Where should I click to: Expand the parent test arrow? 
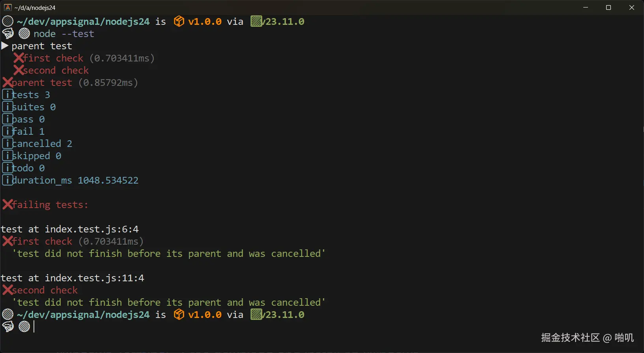[x=5, y=46]
